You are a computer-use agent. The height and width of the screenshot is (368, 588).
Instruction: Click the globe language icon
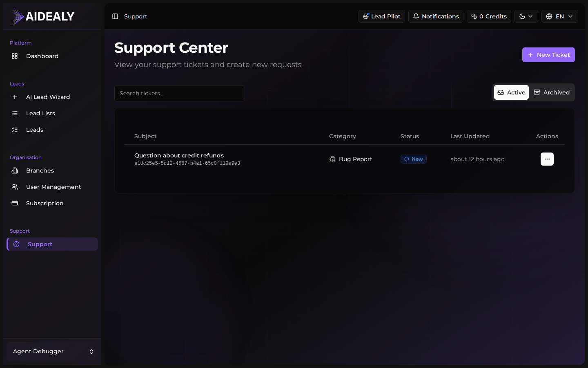pyautogui.click(x=549, y=16)
